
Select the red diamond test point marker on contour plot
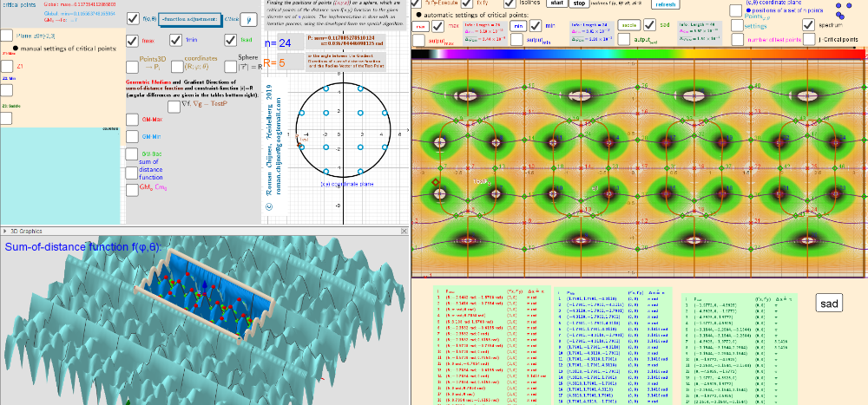[436, 182]
